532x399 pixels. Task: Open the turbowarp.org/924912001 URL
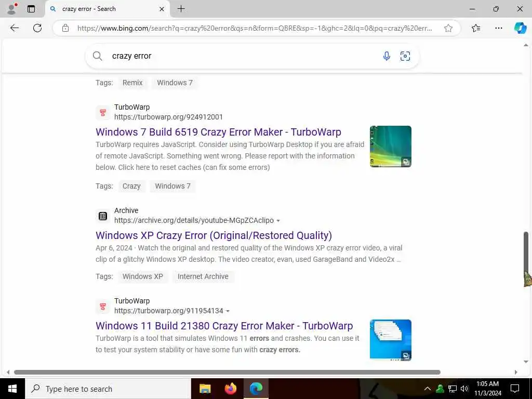(169, 117)
